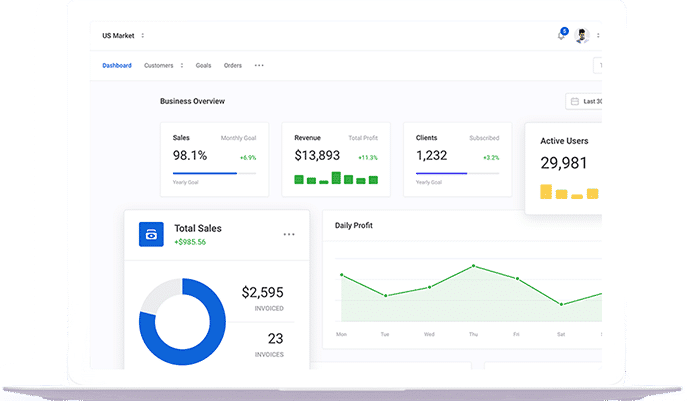Screen dimensions: 691x401
Task: Select the Clients 1,232 card
Action: pos(456,160)
